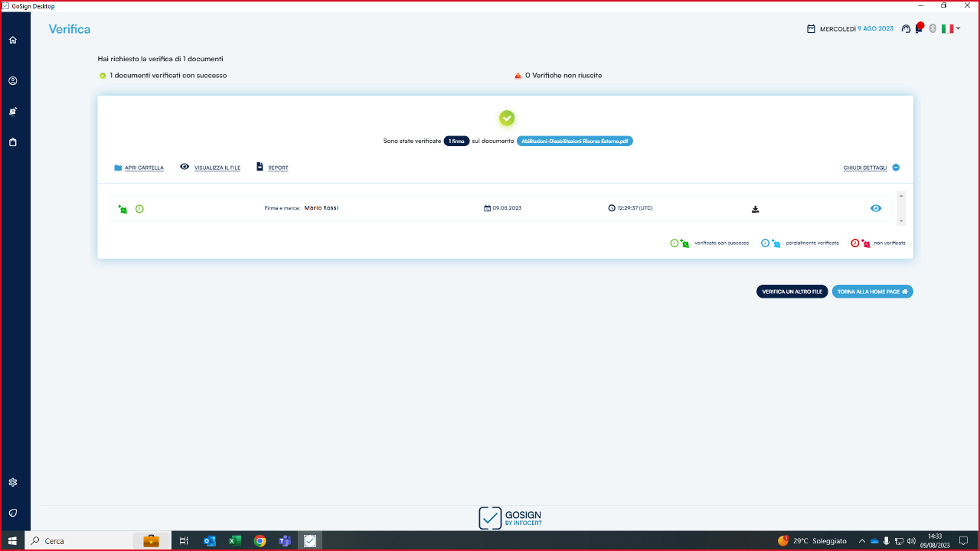Open the signature icon in the sidebar
This screenshot has height=551, width=980.
coord(13,111)
